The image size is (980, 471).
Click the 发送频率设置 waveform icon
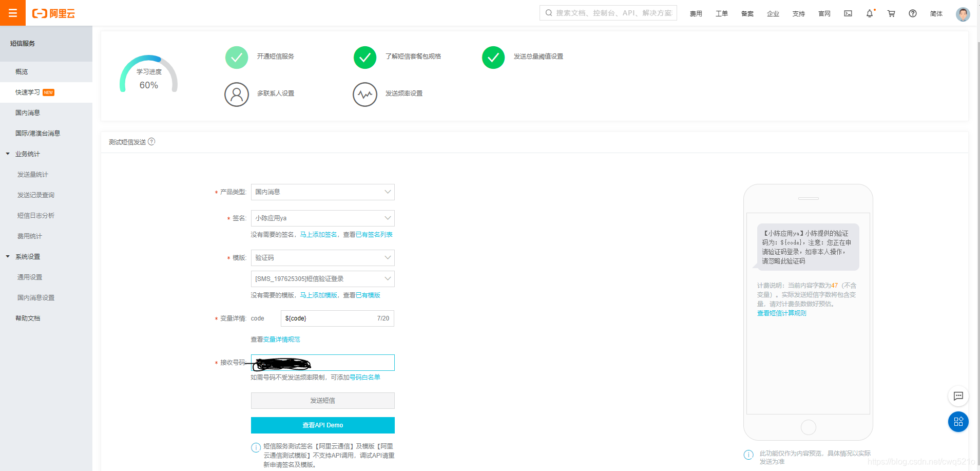coord(364,94)
